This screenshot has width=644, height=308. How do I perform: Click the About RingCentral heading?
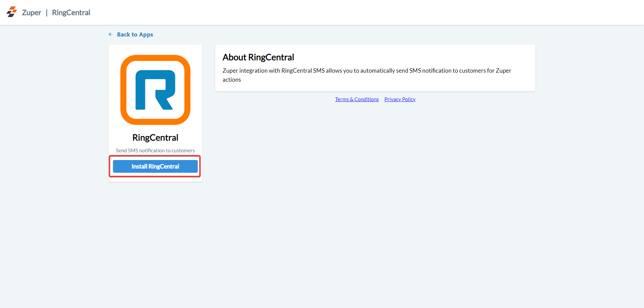tap(258, 57)
